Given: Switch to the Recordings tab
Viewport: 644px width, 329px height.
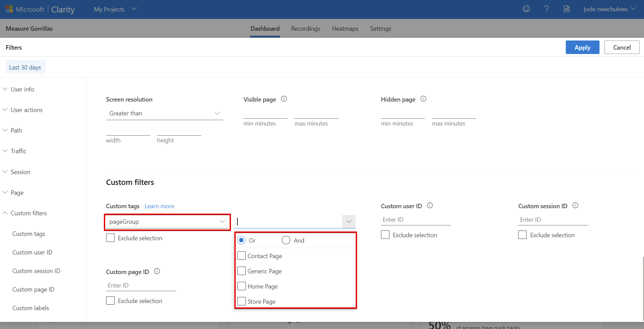Looking at the screenshot, I should (305, 28).
